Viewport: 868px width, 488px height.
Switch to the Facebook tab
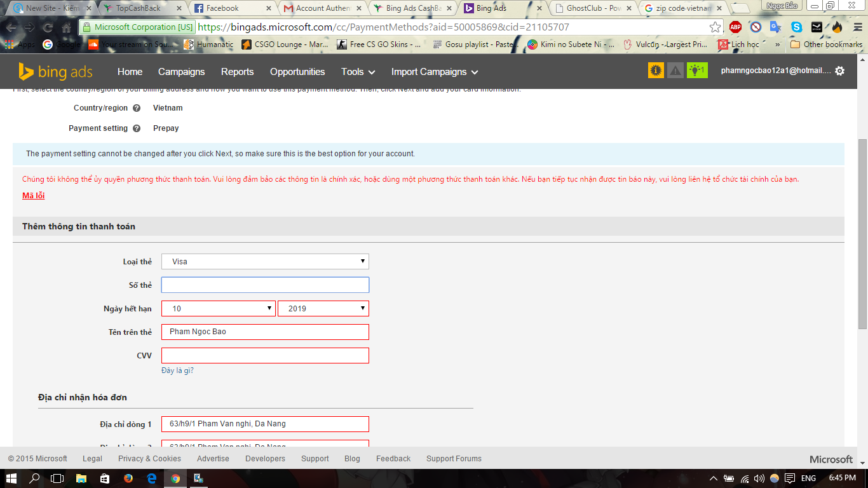(233, 8)
